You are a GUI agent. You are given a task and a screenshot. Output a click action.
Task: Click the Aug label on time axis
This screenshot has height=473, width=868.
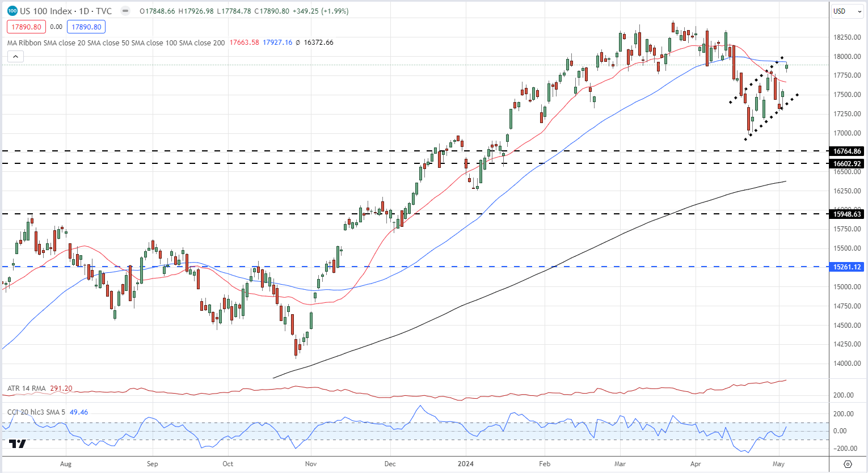tap(66, 464)
